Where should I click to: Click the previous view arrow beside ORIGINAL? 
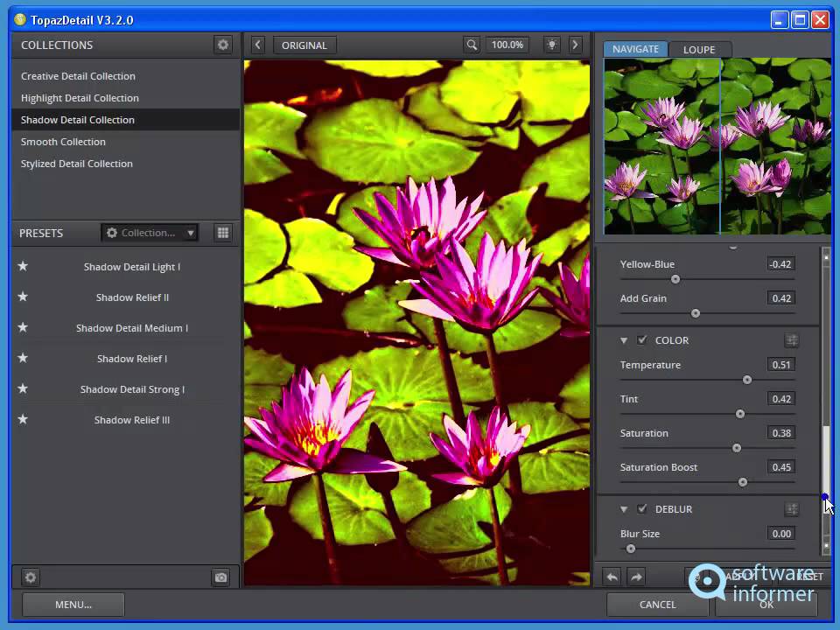257,45
